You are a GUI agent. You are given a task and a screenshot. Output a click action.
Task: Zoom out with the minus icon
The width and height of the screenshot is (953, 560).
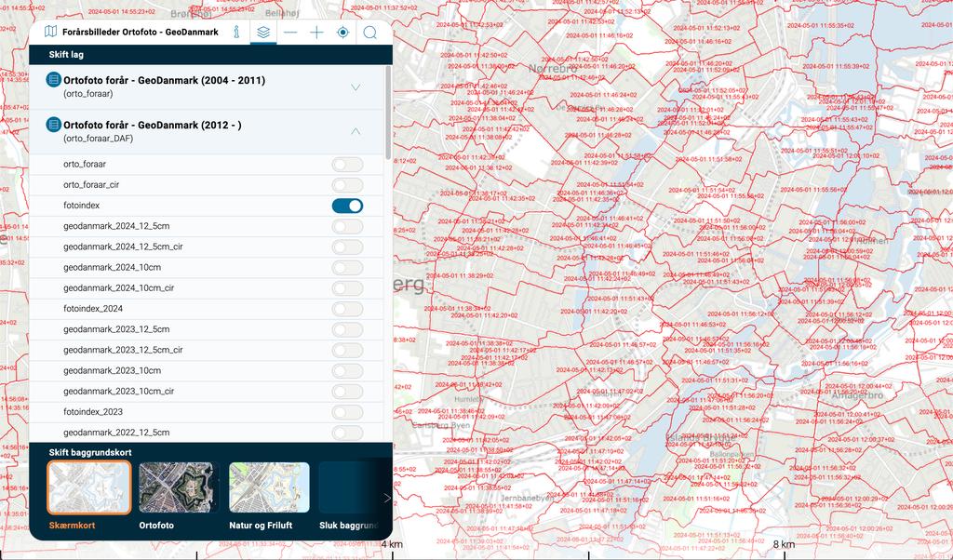(290, 33)
